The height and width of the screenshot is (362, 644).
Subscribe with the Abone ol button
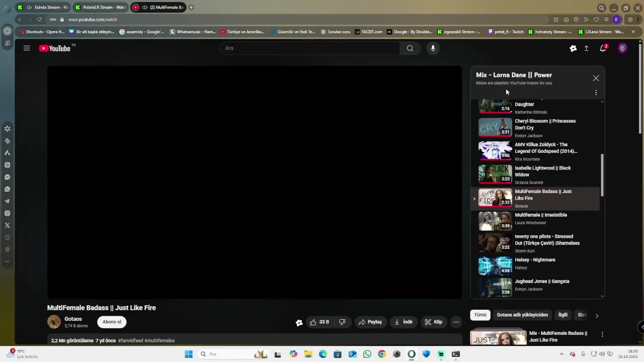click(112, 322)
